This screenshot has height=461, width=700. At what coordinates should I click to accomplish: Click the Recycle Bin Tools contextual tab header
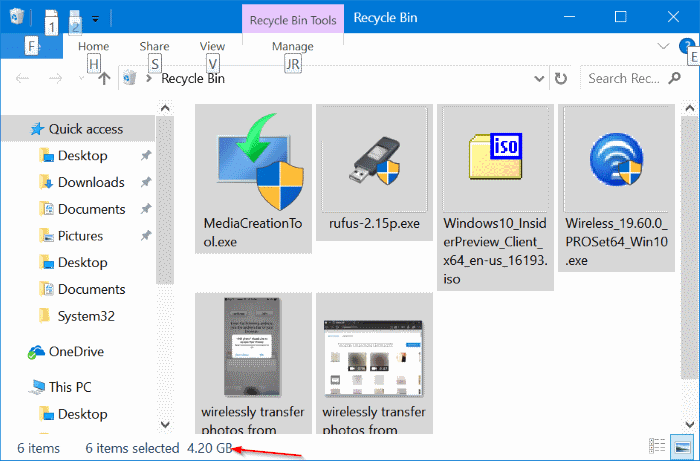coord(293,20)
